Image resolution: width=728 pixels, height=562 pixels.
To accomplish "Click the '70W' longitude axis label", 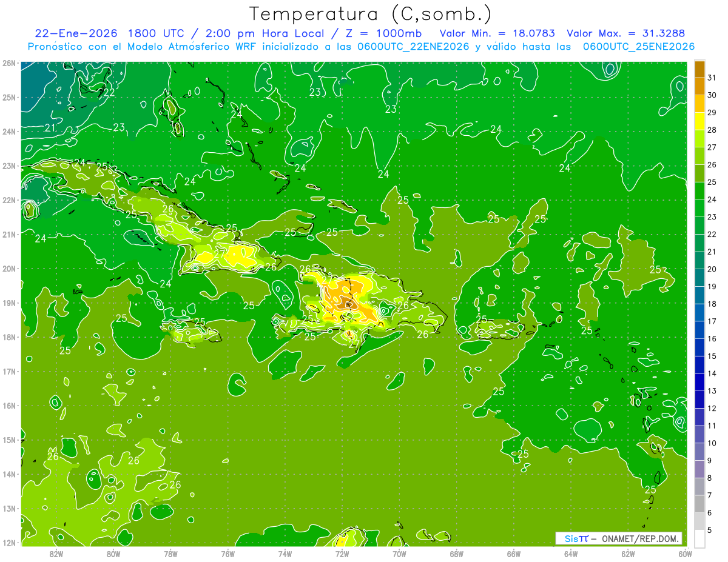I will (399, 553).
